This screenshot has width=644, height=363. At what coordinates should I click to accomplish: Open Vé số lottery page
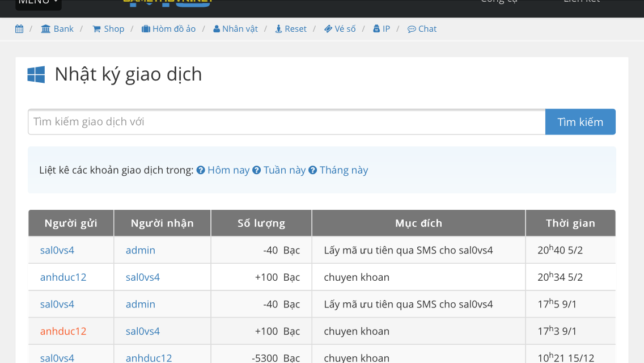[340, 29]
